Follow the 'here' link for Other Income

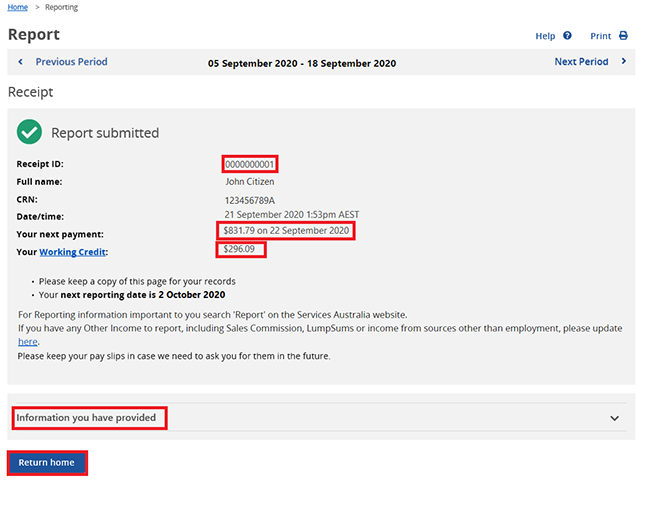pyautogui.click(x=28, y=341)
